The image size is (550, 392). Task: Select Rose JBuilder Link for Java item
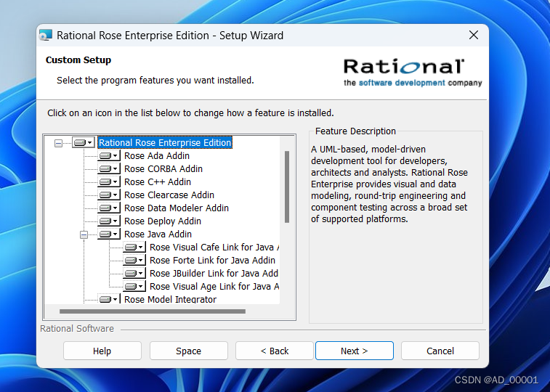point(214,273)
